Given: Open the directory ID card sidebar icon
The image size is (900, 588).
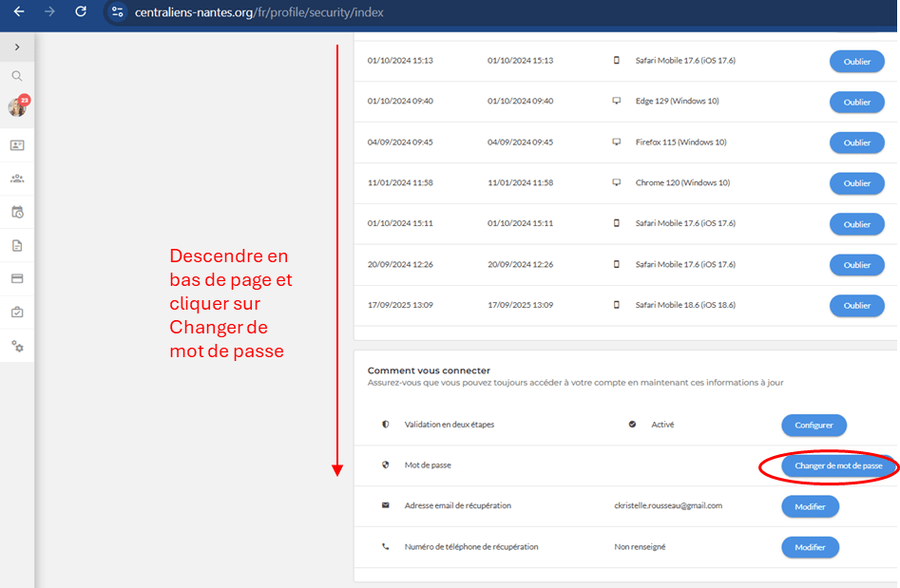Looking at the screenshot, I should click(17, 145).
